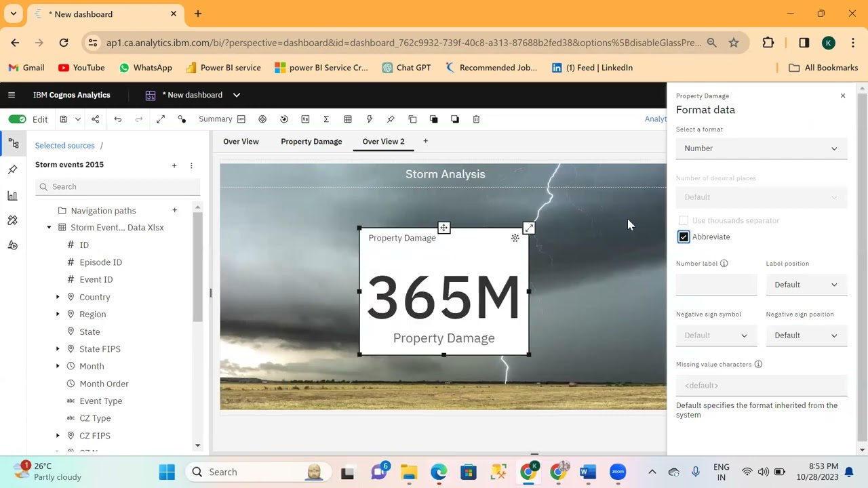The height and width of the screenshot is (488, 868).
Task: Pin the selected widget
Action: click(391, 119)
